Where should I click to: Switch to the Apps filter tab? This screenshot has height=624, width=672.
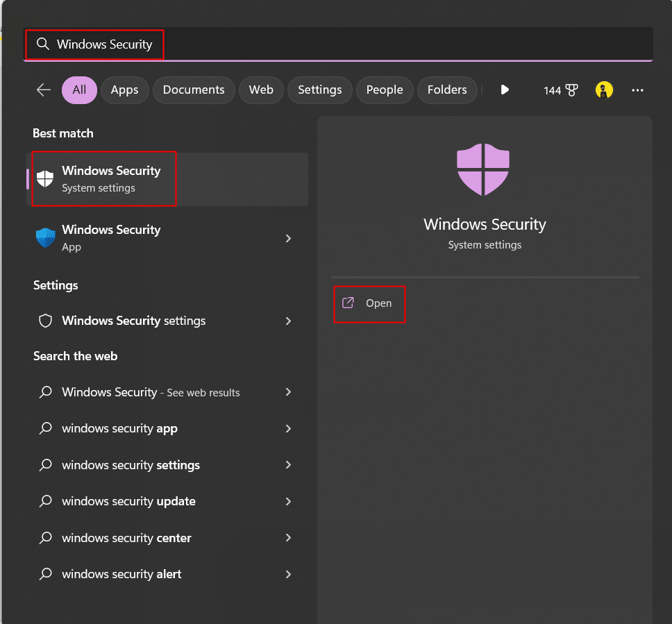click(x=125, y=90)
